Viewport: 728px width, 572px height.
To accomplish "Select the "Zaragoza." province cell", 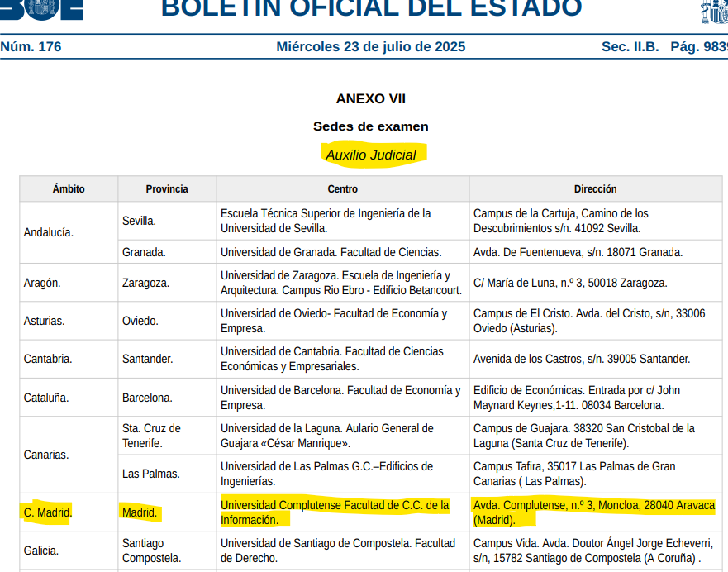I will point(167,283).
